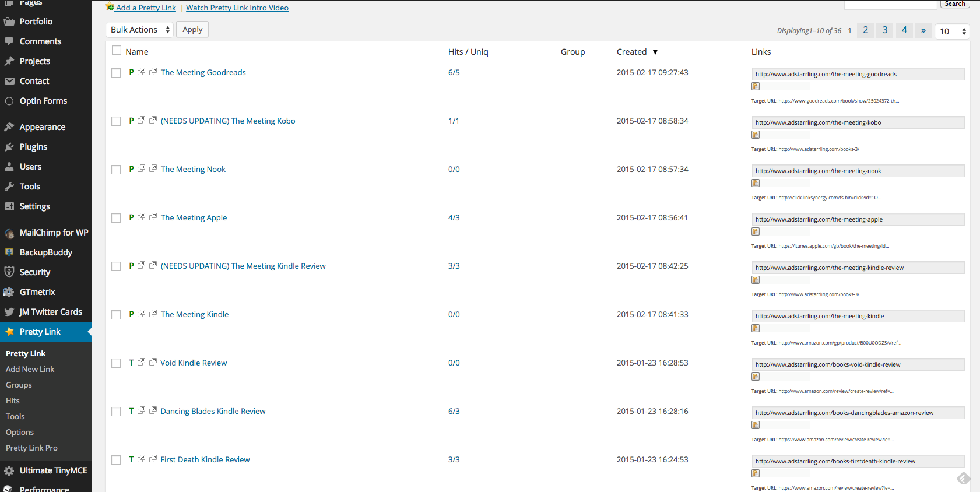The height and width of the screenshot is (492, 980).
Task: Copy the dancingblades-amazon-review link via clipboard icon
Action: click(x=756, y=425)
